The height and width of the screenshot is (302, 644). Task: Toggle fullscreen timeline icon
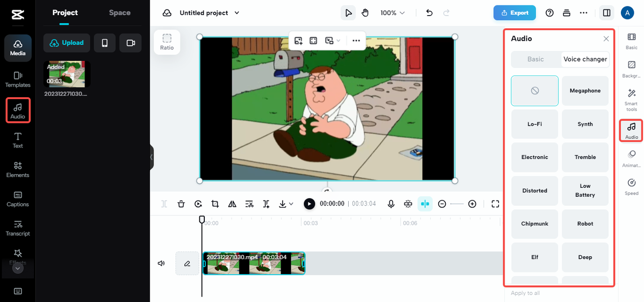coord(495,204)
